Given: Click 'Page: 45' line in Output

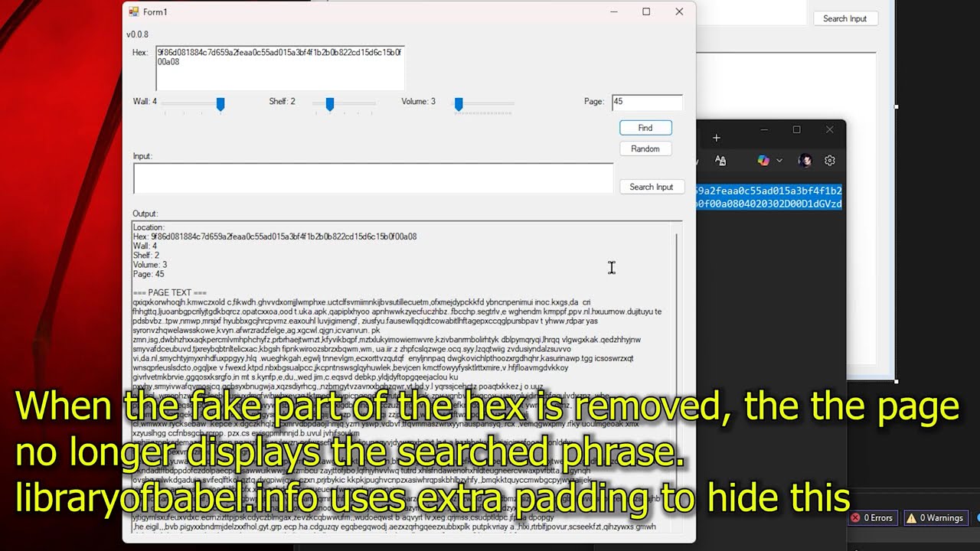Looking at the screenshot, I should click(149, 274).
